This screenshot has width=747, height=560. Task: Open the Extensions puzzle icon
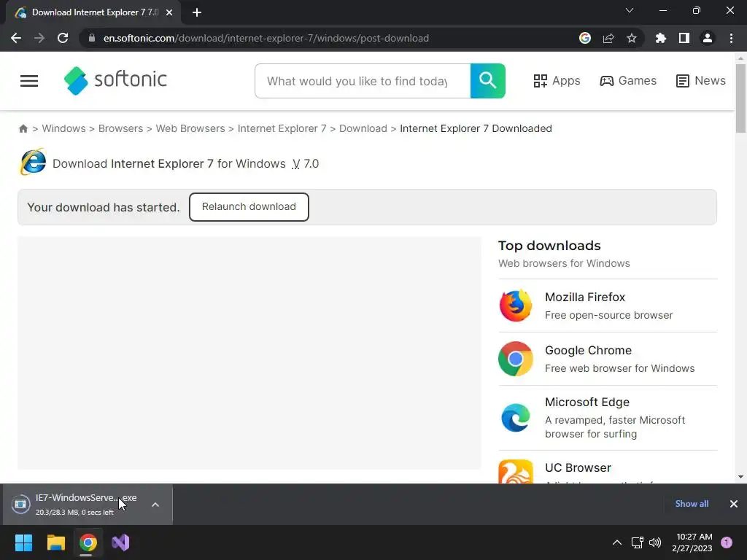click(x=661, y=38)
